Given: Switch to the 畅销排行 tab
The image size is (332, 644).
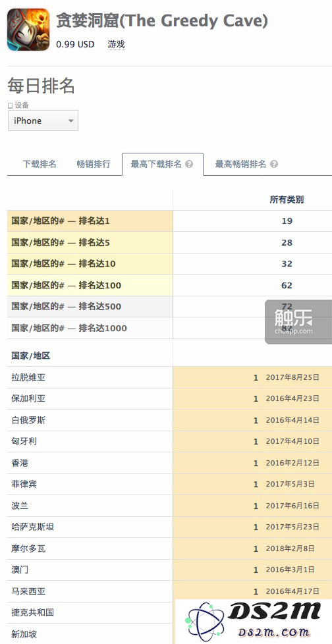Looking at the screenshot, I should point(94,164).
